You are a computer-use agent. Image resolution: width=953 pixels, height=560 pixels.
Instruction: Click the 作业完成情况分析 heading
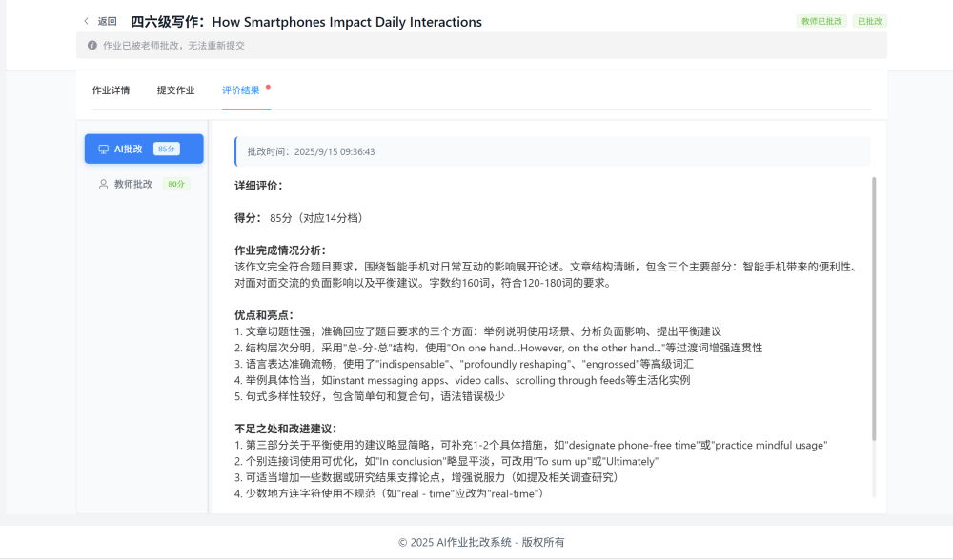pyautogui.click(x=281, y=250)
